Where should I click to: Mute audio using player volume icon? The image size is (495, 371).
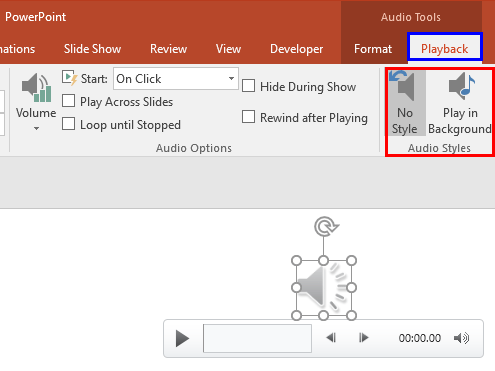(x=462, y=338)
